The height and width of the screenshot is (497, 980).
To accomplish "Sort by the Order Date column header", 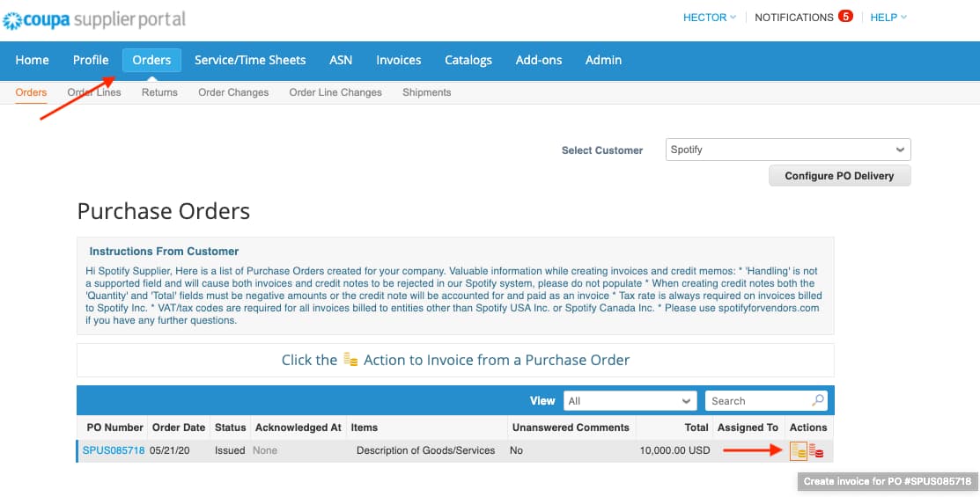I will point(179,428).
